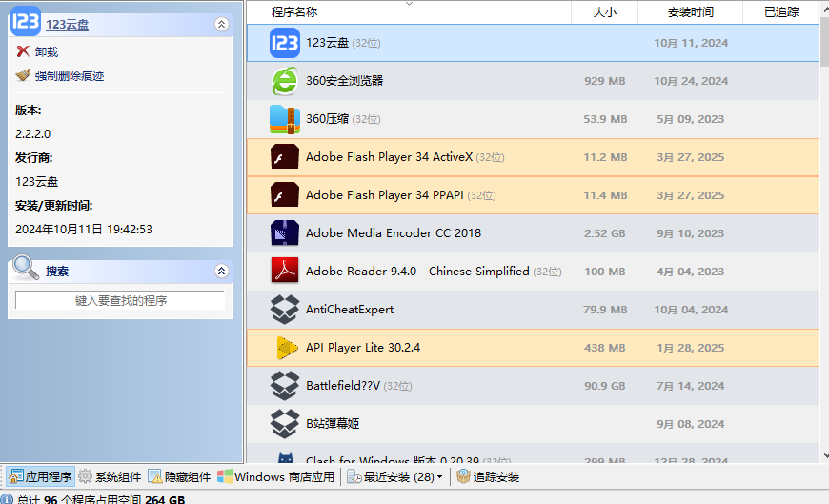Click the 123云盘 app icon in list

click(x=285, y=43)
